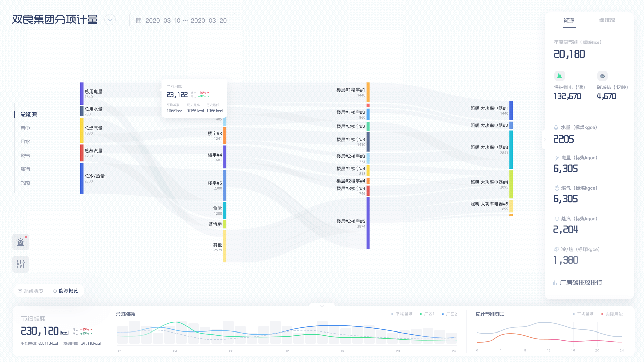Expand the title dropdown chevron

coord(110,20)
